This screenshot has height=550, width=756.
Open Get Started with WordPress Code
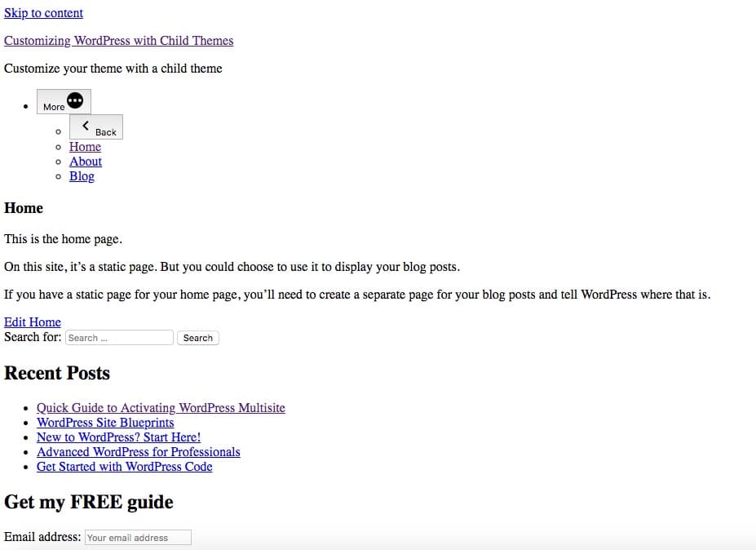point(124,466)
